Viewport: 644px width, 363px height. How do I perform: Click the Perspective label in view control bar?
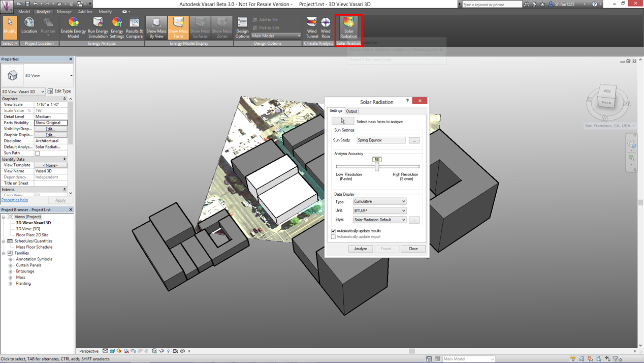coord(89,351)
